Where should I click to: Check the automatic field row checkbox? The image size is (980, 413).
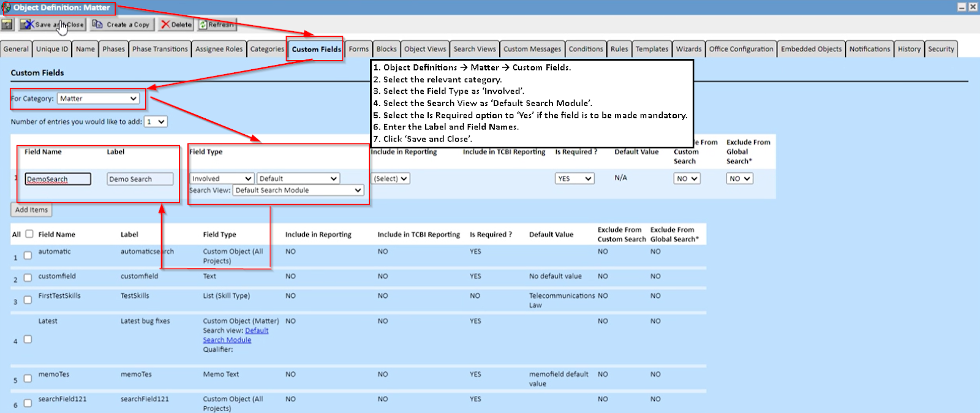click(28, 256)
